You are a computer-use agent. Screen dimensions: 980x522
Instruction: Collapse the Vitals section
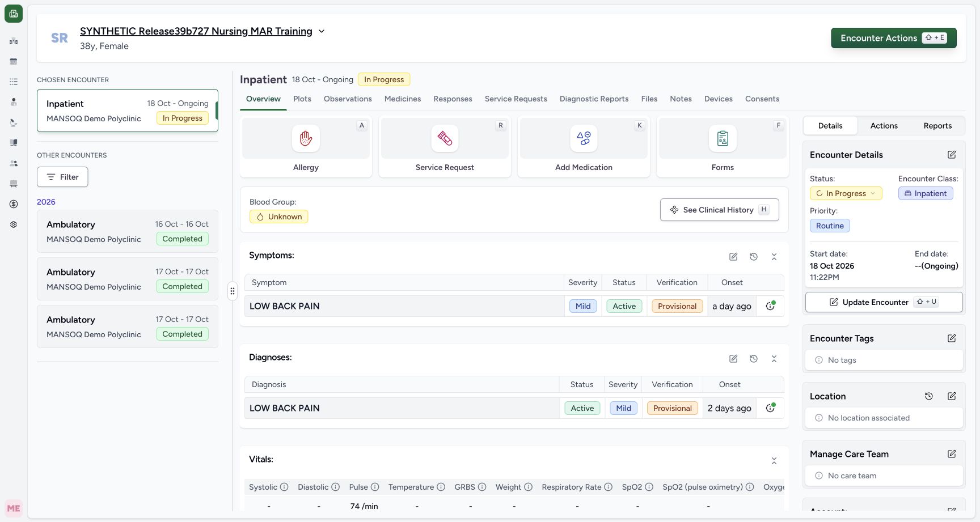[x=774, y=461]
